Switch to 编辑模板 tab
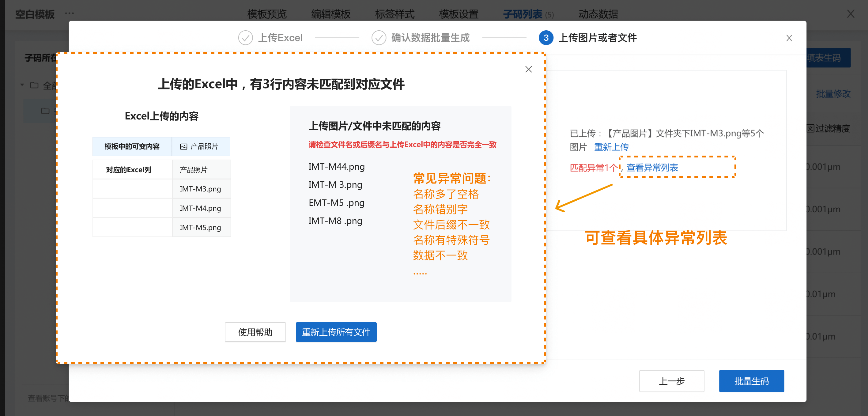 tap(331, 14)
